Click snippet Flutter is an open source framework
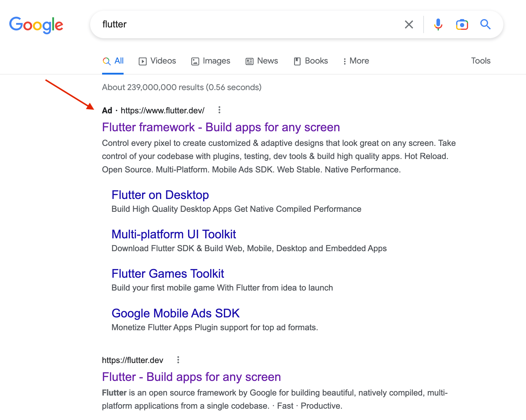The width and height of the screenshot is (526, 420). (275, 399)
